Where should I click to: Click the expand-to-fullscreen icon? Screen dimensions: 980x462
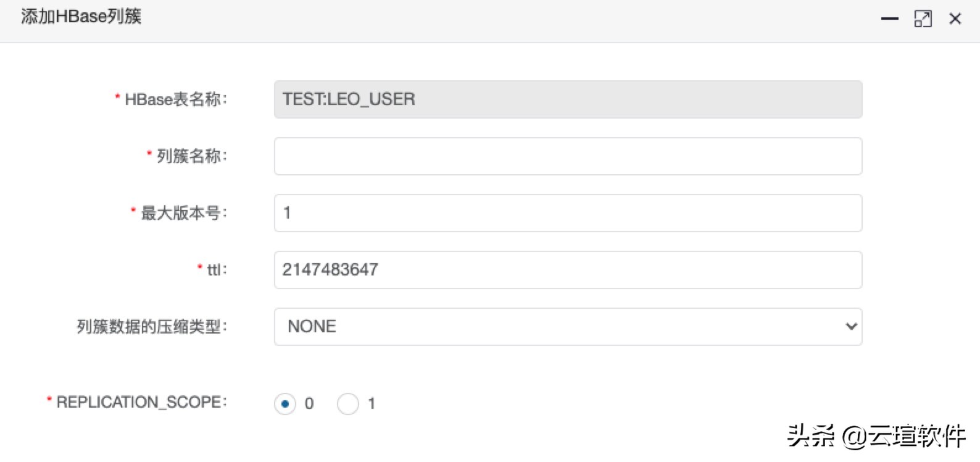click(922, 19)
